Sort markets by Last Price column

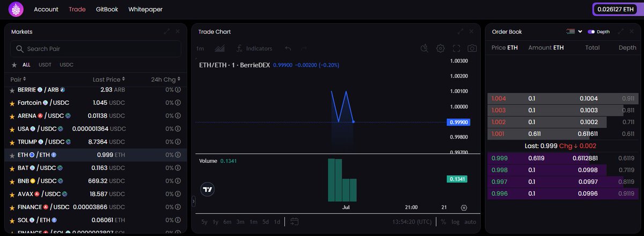(x=109, y=79)
